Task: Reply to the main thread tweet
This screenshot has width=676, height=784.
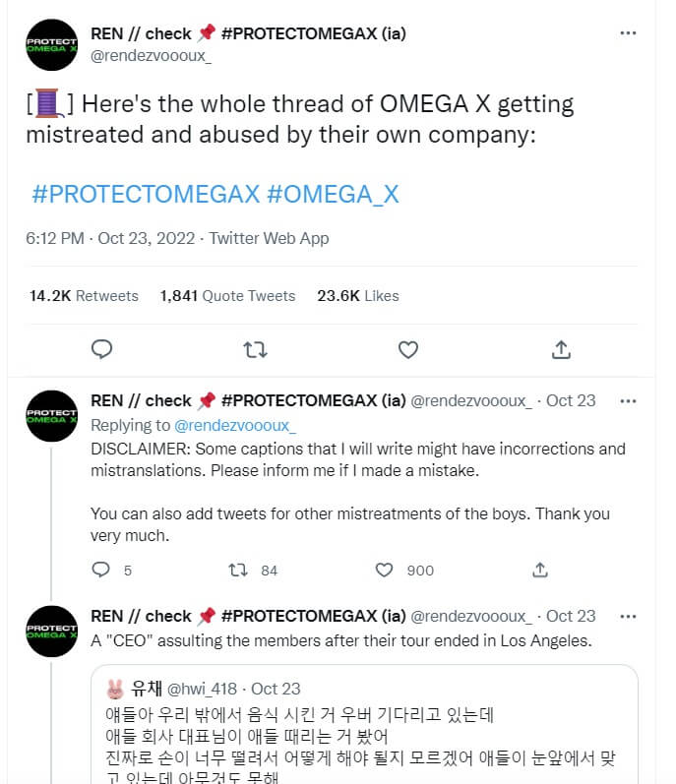Action: point(101,349)
